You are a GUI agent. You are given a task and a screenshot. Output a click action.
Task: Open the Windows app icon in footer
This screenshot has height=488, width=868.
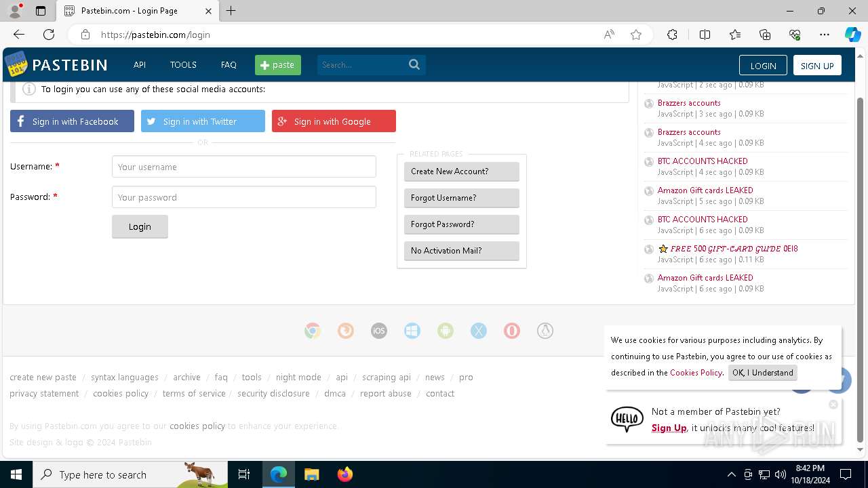click(x=412, y=331)
